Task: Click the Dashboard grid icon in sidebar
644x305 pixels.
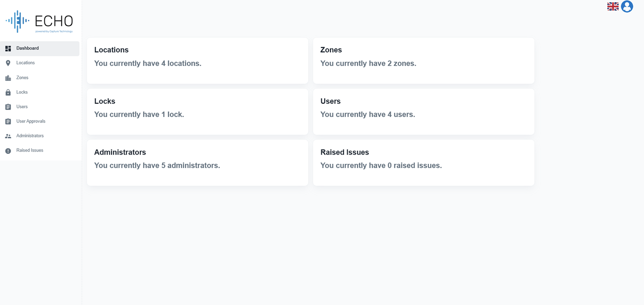Action: (x=8, y=48)
